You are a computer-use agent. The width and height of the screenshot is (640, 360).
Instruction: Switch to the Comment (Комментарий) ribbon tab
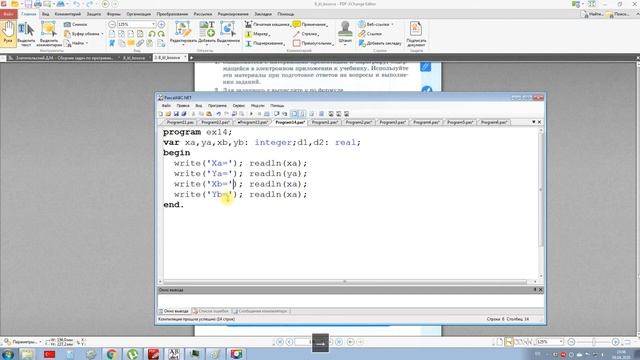68,14
